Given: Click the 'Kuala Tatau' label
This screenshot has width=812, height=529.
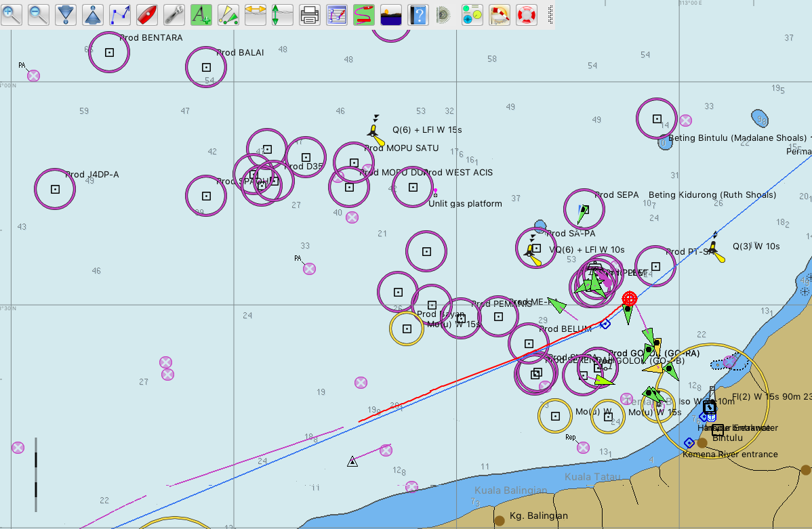Looking at the screenshot, I should (592, 477).
